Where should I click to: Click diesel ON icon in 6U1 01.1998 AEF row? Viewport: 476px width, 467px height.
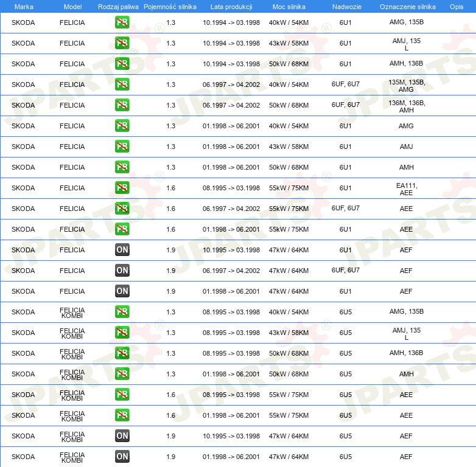[122, 291]
